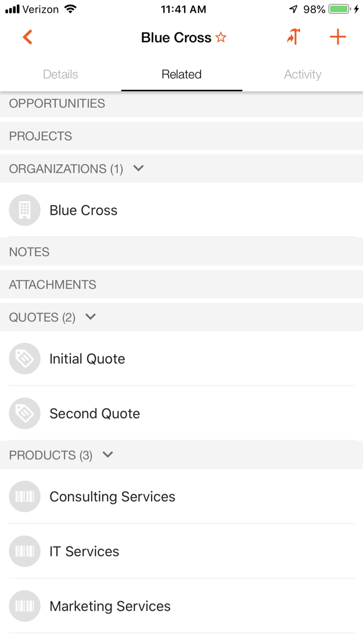This screenshot has width=363, height=644.
Task: Toggle the favorite star beside Blue Cross
Action: coord(221,38)
